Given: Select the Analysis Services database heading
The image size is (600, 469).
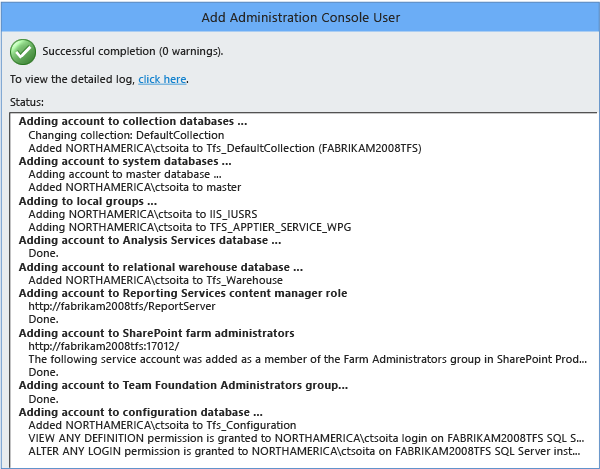Looking at the screenshot, I should [150, 240].
